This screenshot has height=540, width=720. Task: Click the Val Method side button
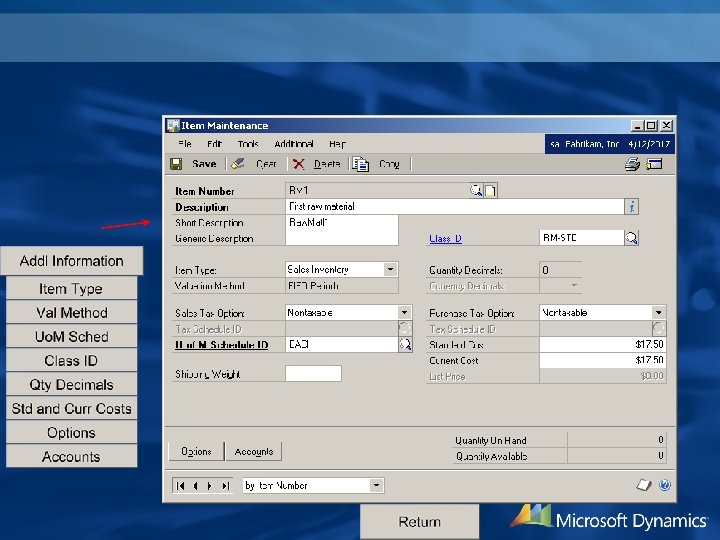pyautogui.click(x=71, y=313)
